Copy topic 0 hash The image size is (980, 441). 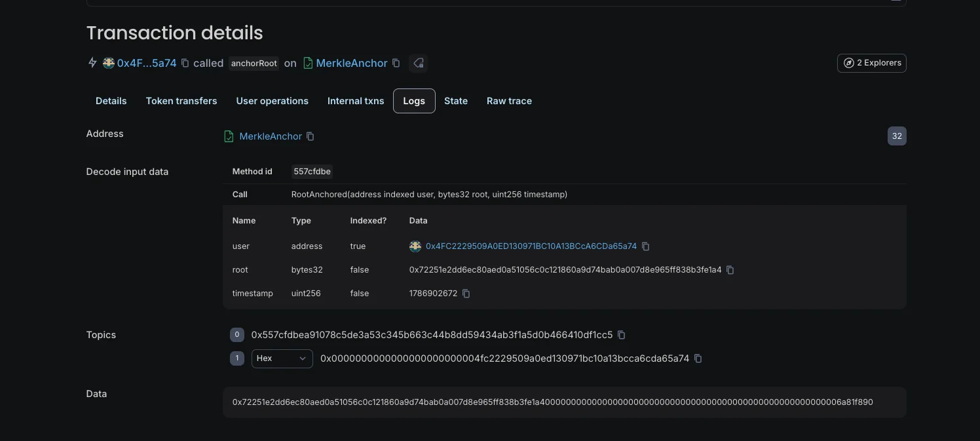621,335
